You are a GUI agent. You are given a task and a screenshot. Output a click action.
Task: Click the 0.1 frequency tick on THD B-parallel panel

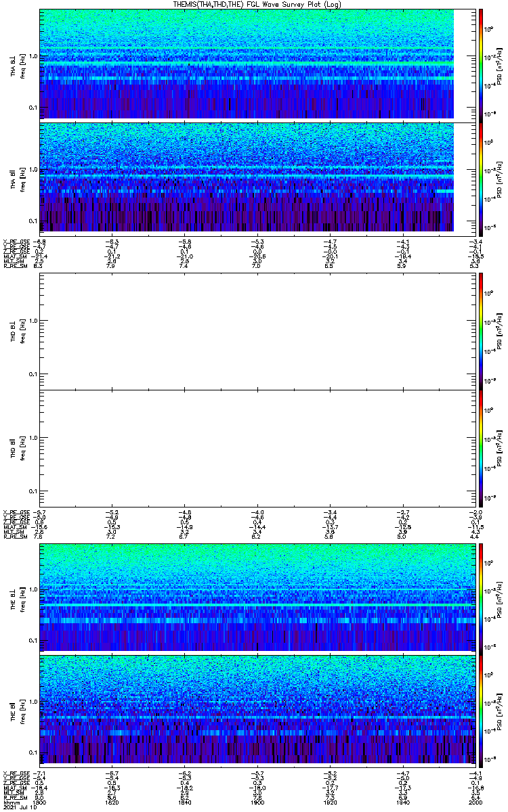pos(33,491)
